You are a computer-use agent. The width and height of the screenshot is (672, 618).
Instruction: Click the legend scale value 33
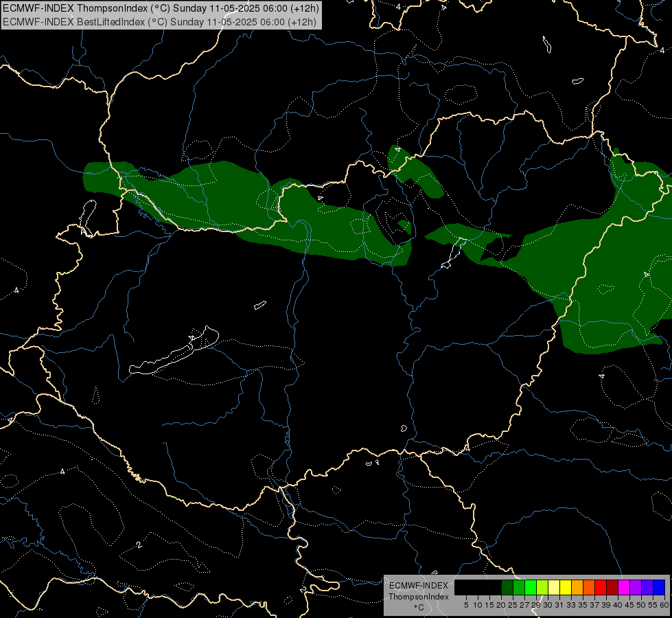571,605
